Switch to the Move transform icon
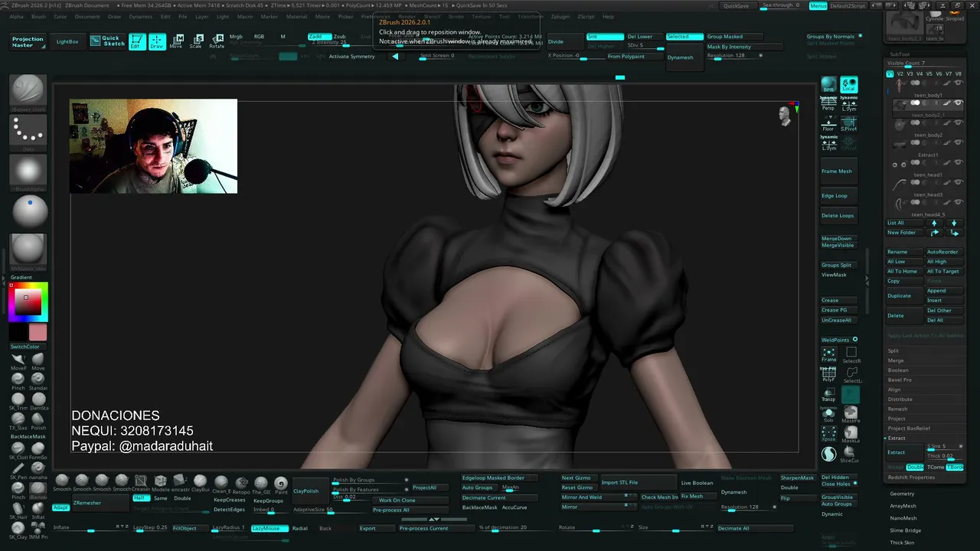The height and width of the screenshot is (551, 980). [x=177, y=42]
